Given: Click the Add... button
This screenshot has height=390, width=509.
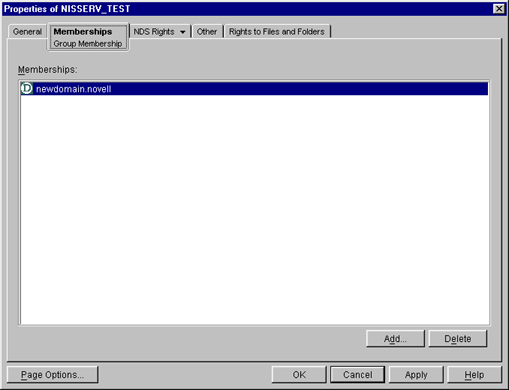Looking at the screenshot, I should pos(395,339).
